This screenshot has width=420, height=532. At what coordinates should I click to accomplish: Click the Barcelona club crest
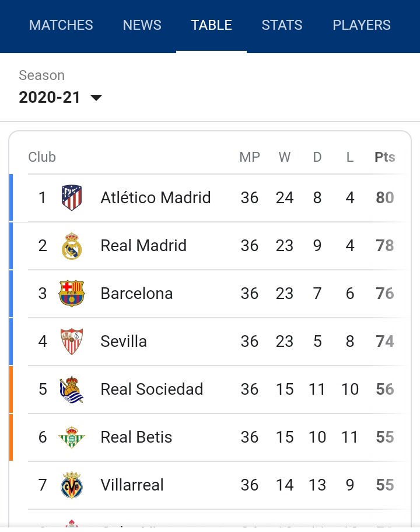tap(72, 294)
